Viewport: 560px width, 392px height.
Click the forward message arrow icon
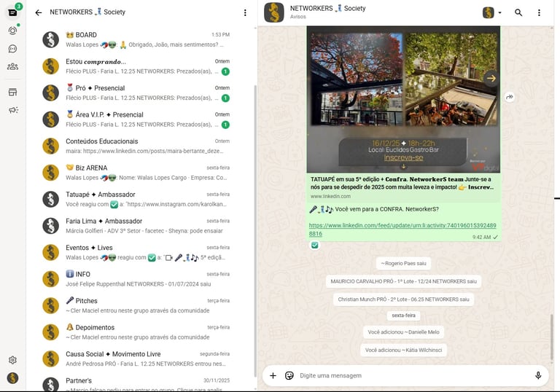[510, 97]
